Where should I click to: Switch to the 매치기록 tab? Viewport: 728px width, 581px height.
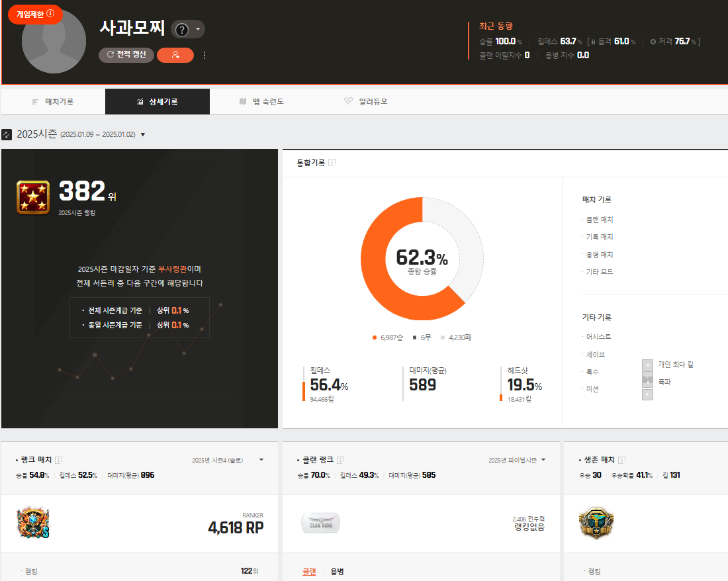click(x=53, y=102)
